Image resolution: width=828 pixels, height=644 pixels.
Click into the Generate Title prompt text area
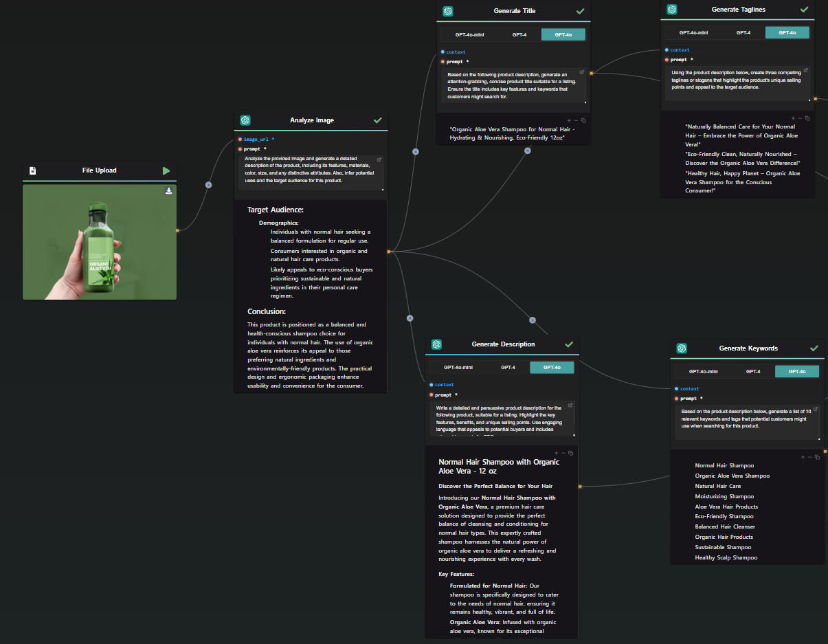point(514,87)
